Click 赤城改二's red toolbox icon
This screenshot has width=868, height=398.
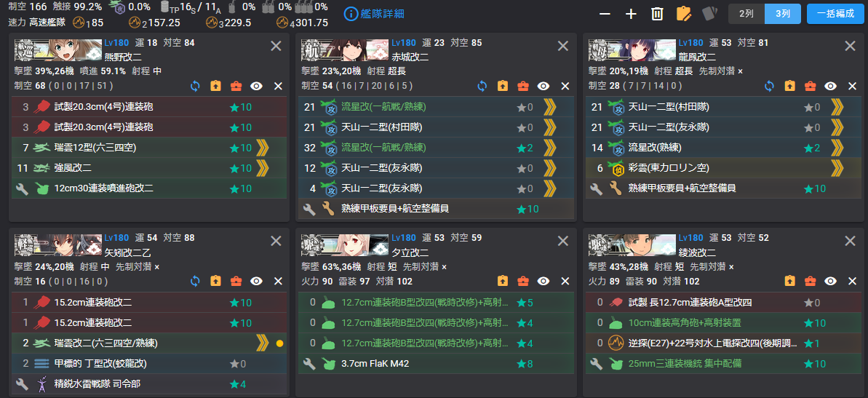pyautogui.click(x=522, y=86)
